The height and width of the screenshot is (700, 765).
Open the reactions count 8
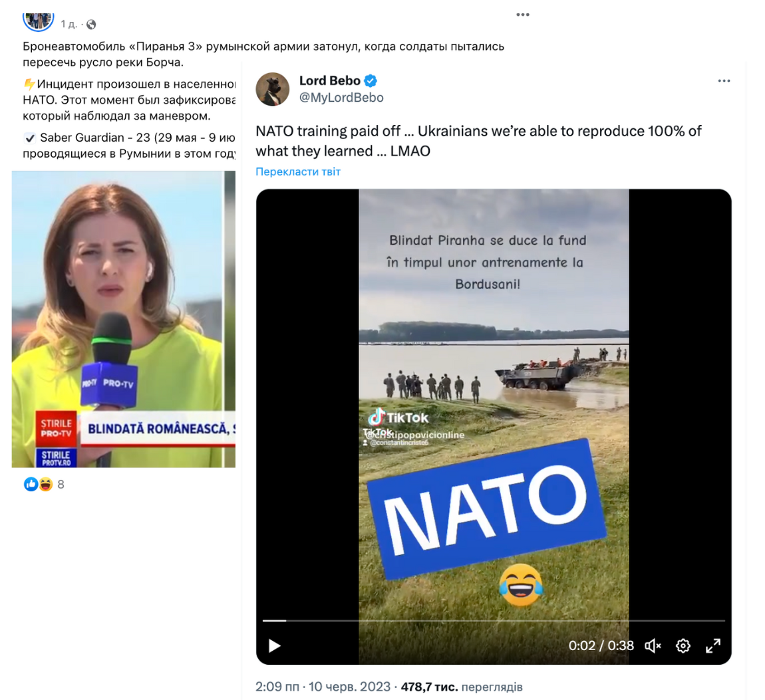pyautogui.click(x=61, y=485)
